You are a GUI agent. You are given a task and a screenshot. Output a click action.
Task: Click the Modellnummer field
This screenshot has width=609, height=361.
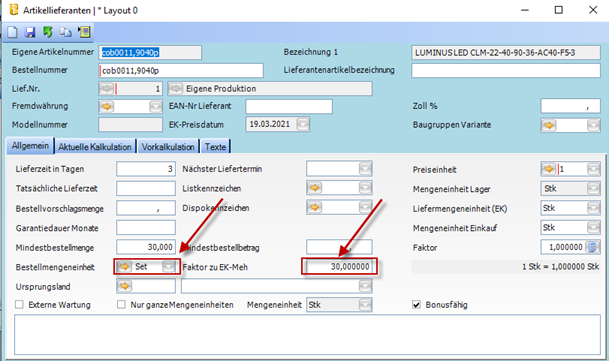coord(130,125)
